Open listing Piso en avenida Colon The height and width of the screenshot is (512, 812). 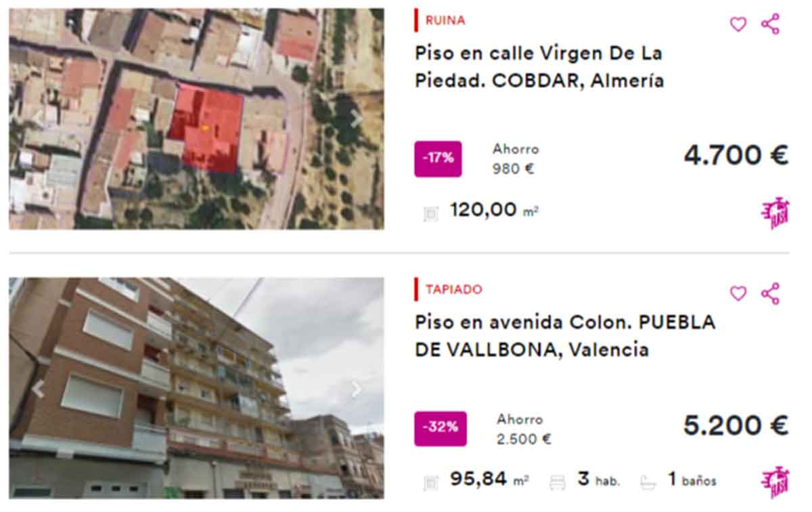[565, 336]
